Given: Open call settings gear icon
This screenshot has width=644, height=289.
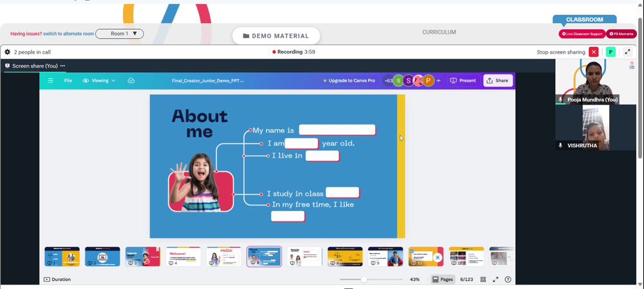Looking at the screenshot, I should [x=7, y=52].
